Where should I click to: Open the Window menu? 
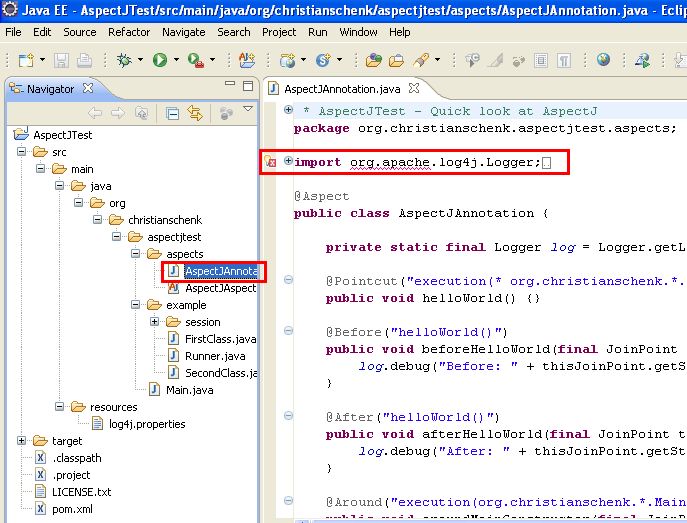coord(358,32)
